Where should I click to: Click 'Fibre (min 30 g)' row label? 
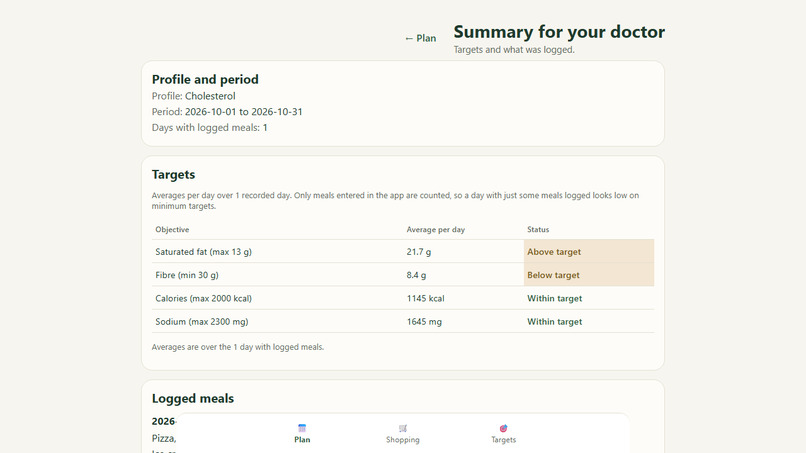[x=187, y=275]
